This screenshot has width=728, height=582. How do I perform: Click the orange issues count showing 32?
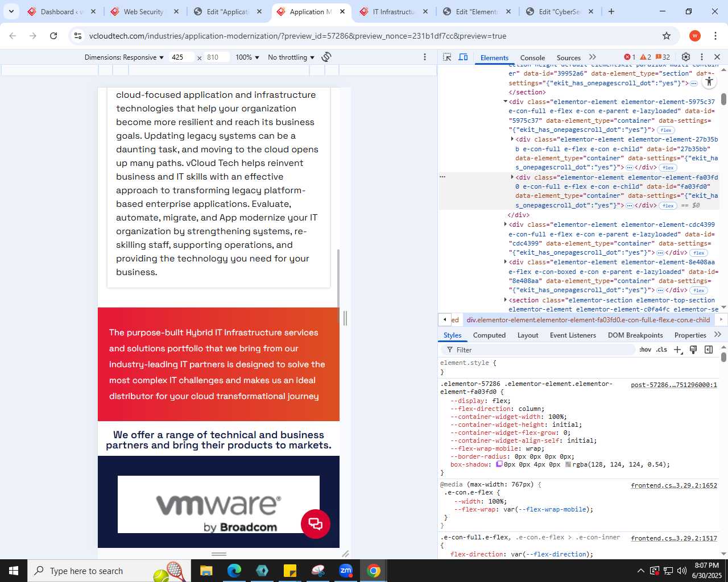pyautogui.click(x=663, y=57)
